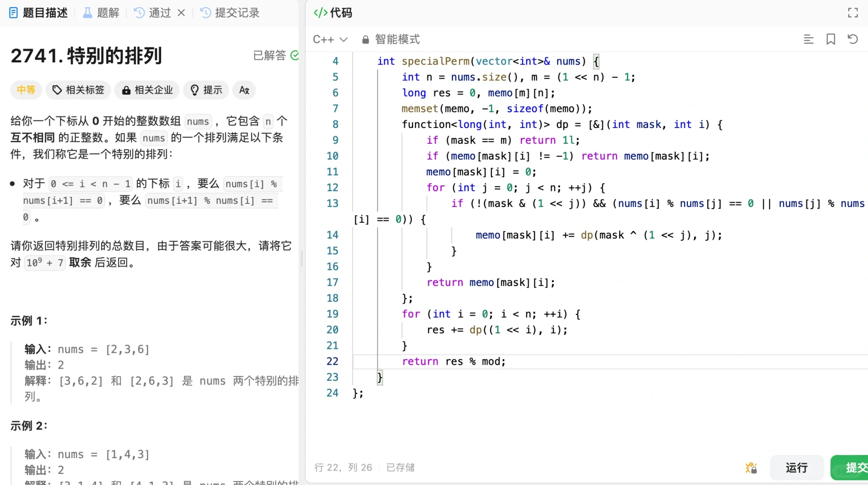Click the 智能模式 mode label
Screen dimensions: 868x485
[397, 40]
